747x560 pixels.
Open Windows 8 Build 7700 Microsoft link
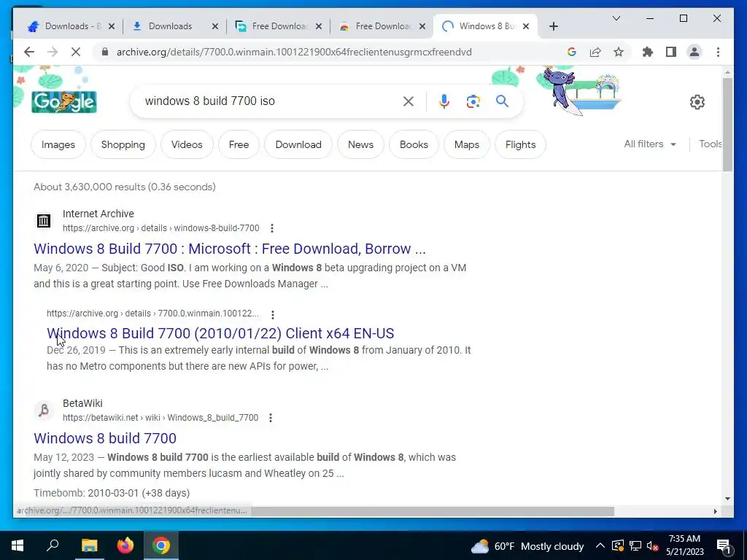pos(230,249)
